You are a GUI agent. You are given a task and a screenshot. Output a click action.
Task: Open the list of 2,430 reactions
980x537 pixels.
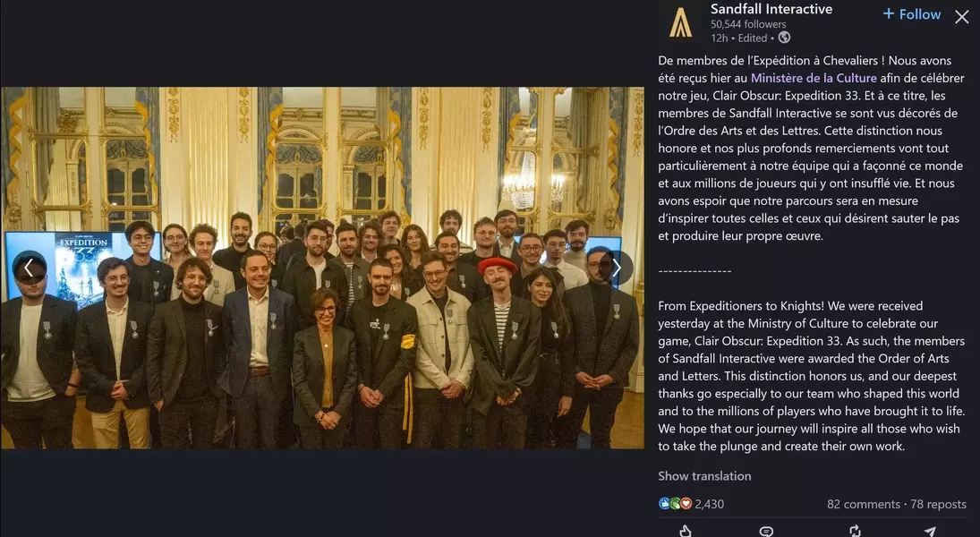pos(710,504)
